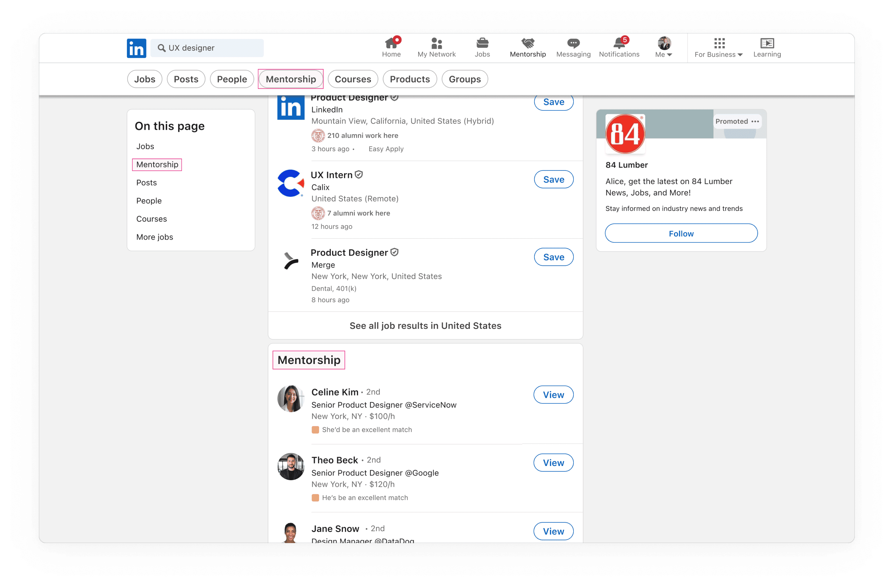
Task: Open the Merge company logo
Action: 291,261
